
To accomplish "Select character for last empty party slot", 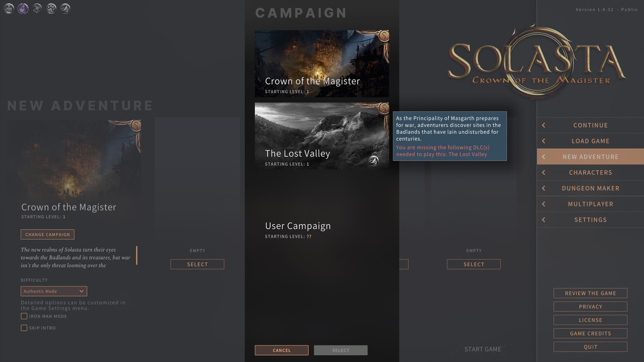I will [473, 264].
